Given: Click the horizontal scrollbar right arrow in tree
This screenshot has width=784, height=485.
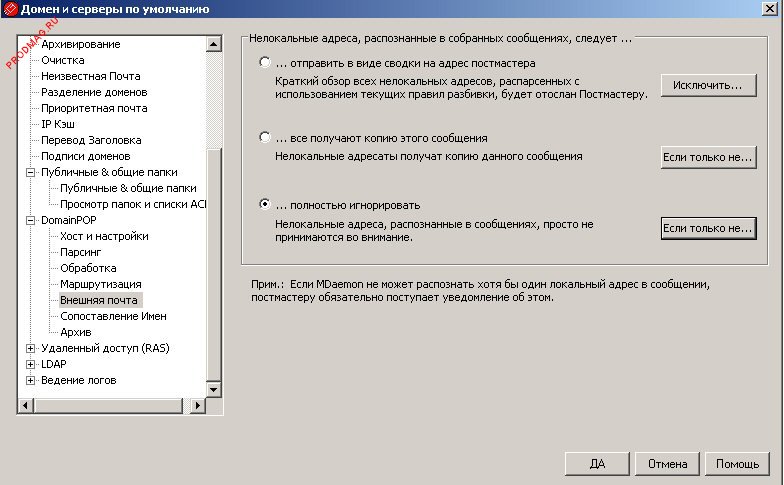Looking at the screenshot, I should (x=197, y=405).
